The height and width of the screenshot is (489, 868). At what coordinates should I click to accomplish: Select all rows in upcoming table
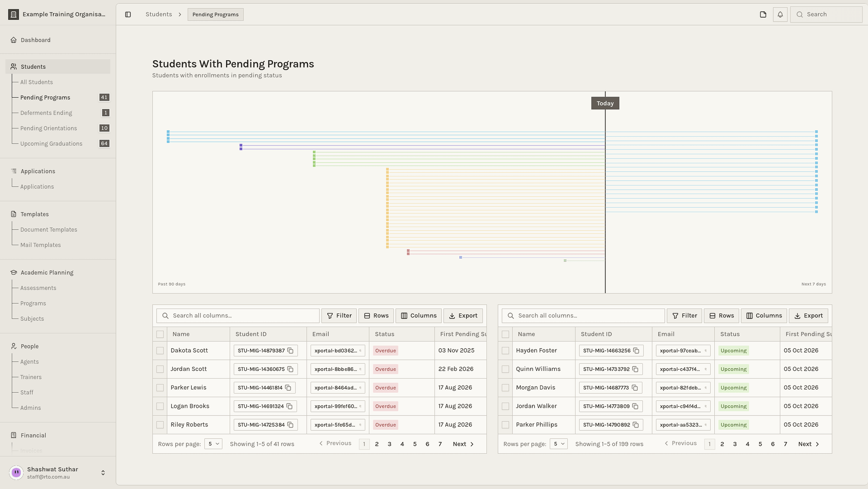tap(505, 334)
